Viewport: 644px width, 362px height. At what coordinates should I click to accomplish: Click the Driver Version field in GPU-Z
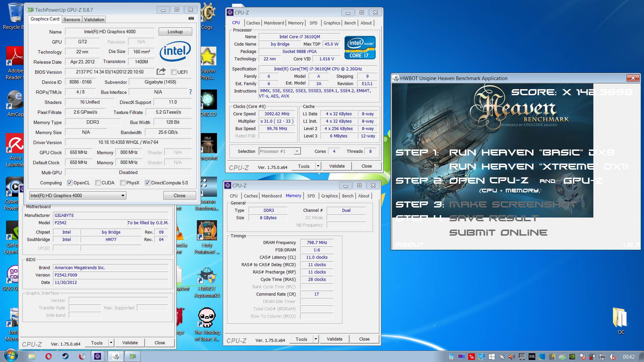[x=128, y=142]
